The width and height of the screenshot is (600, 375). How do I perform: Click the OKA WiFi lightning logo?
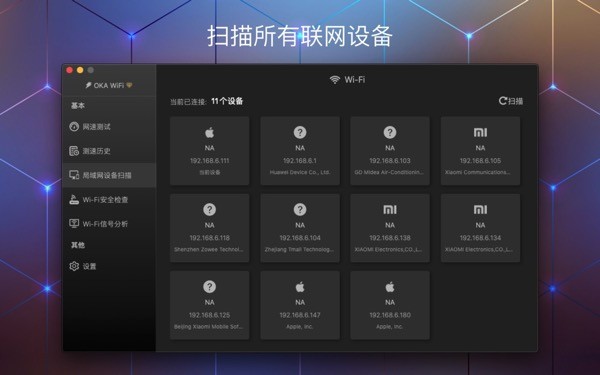pyautogui.click(x=88, y=85)
